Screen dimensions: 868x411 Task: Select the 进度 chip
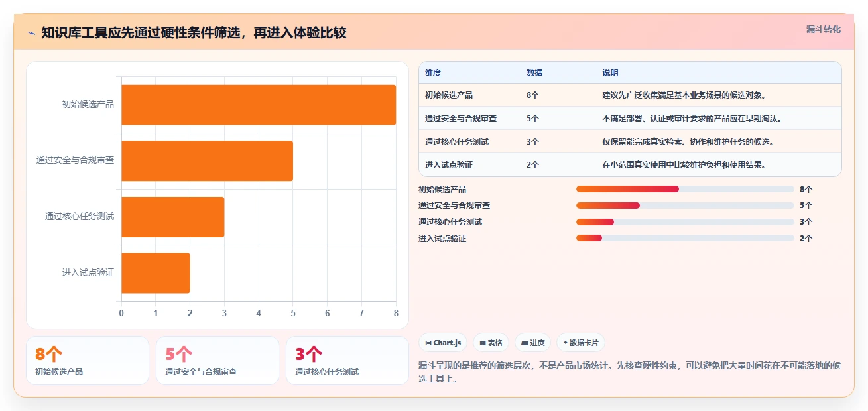point(532,343)
